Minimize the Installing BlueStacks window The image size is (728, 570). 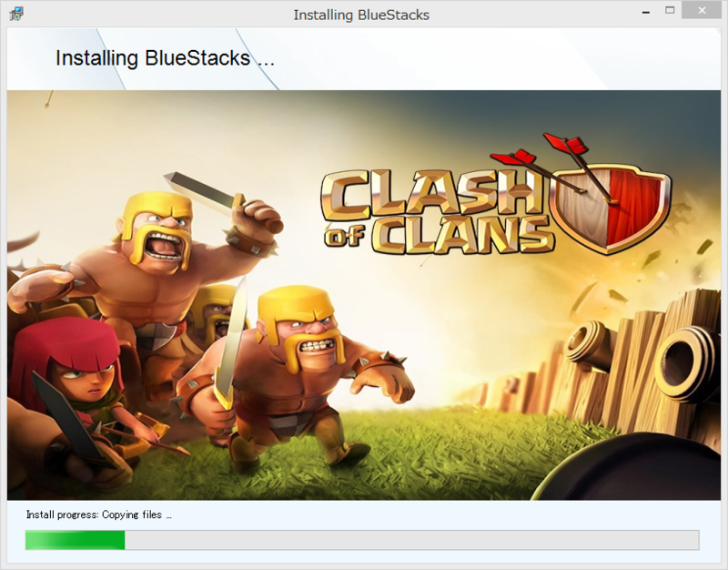(645, 12)
